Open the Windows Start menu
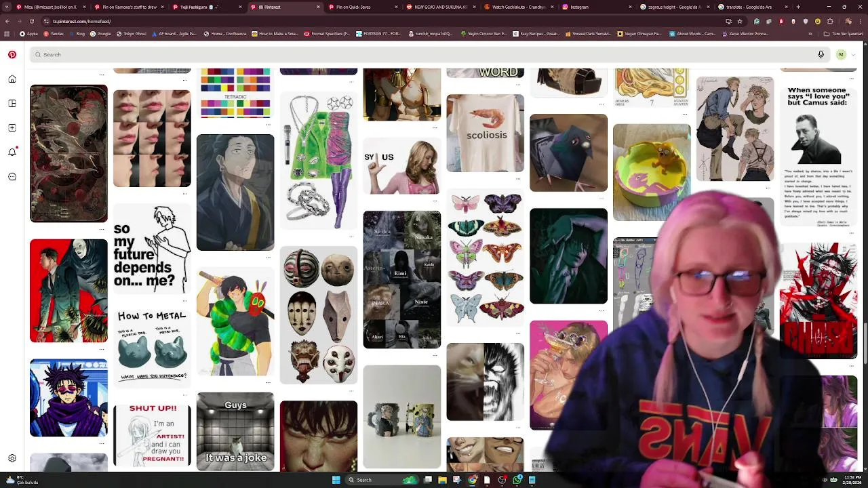868x488 pixels. point(336,480)
